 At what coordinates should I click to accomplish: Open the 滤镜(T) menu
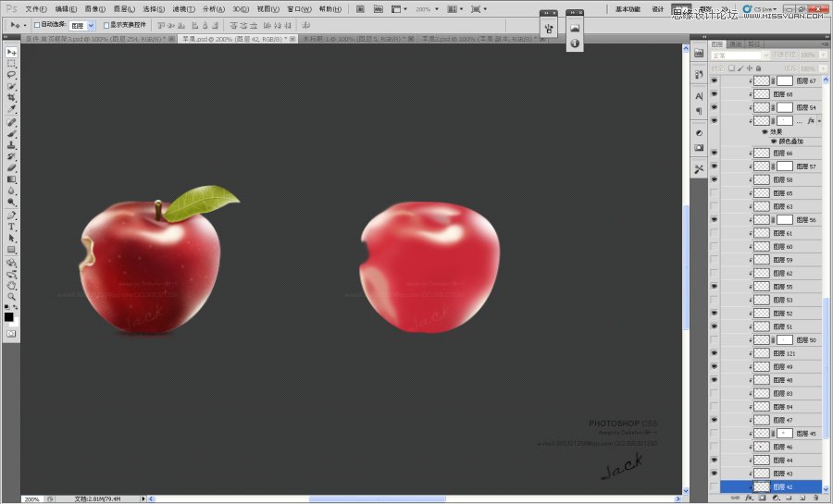tap(184, 9)
